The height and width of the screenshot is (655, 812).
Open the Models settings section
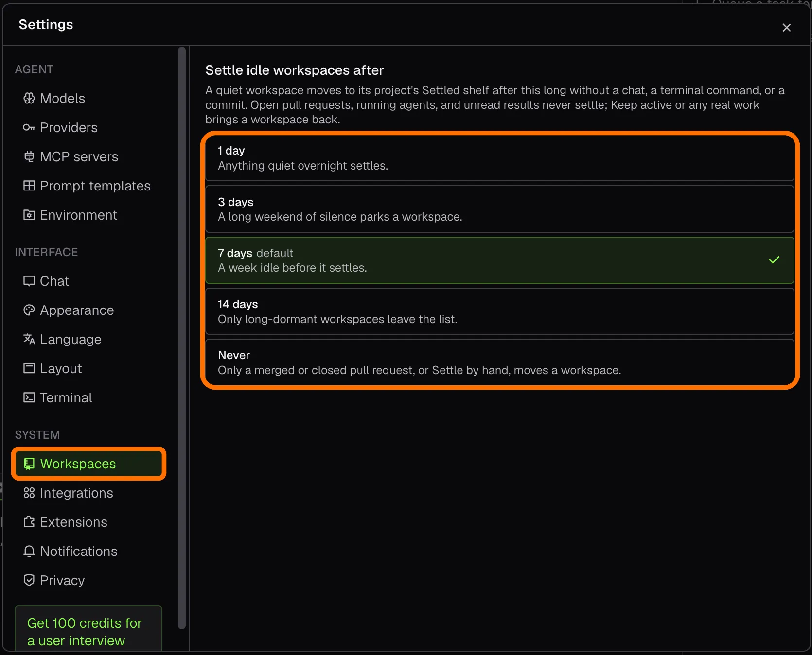pyautogui.click(x=88, y=98)
